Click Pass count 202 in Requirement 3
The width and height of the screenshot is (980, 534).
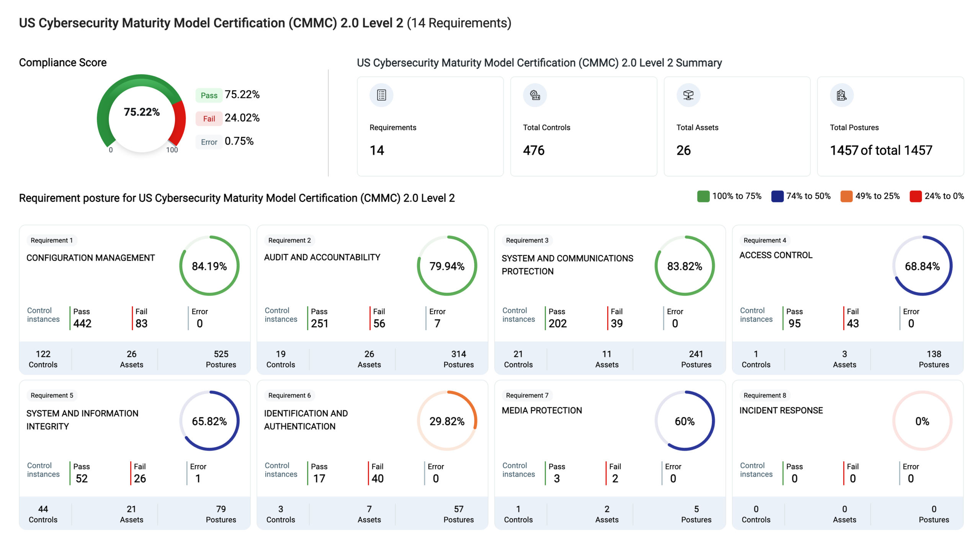pyautogui.click(x=558, y=324)
